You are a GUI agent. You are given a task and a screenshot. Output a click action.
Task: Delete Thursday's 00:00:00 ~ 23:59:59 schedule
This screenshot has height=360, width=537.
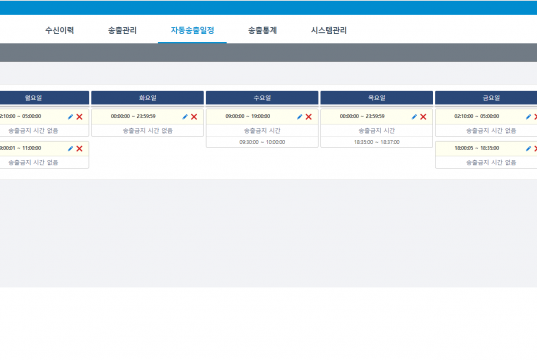click(x=423, y=117)
